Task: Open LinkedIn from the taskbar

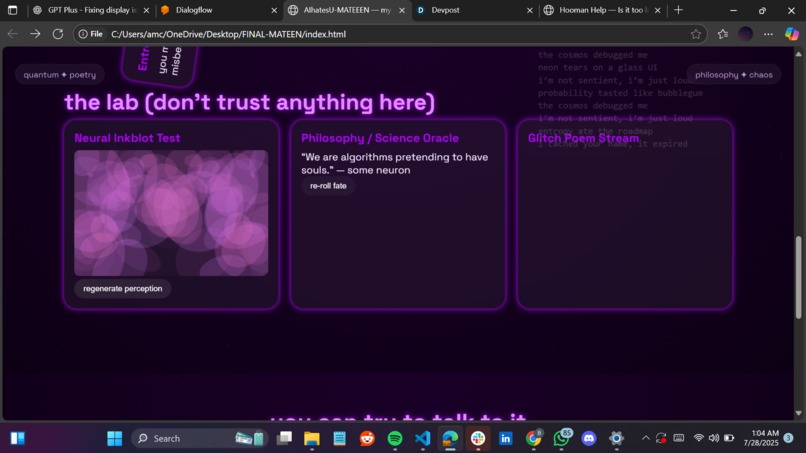Action: 506,438
